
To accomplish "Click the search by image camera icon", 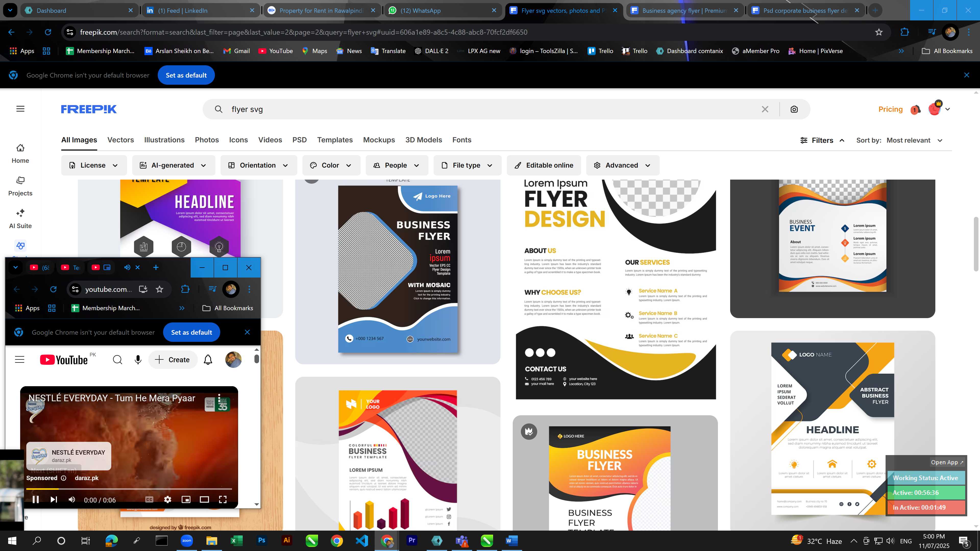I will [x=794, y=109].
